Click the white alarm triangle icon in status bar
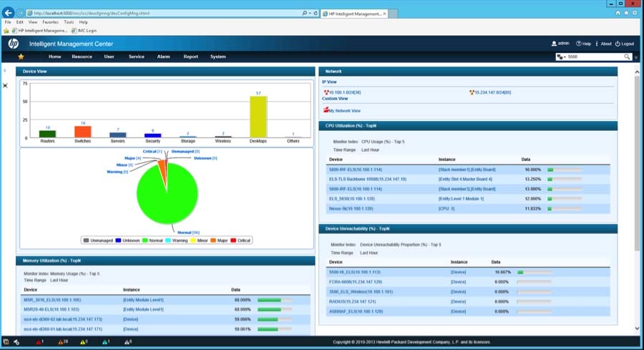 pos(128,342)
